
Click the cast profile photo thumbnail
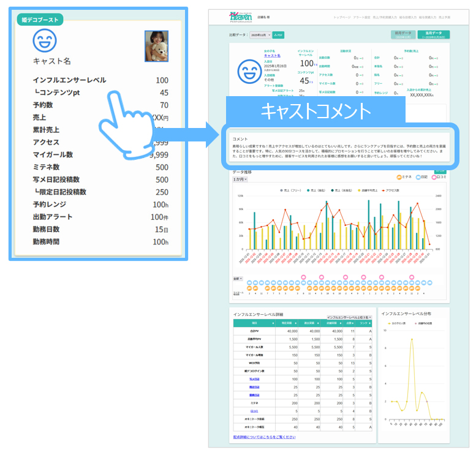(156, 46)
